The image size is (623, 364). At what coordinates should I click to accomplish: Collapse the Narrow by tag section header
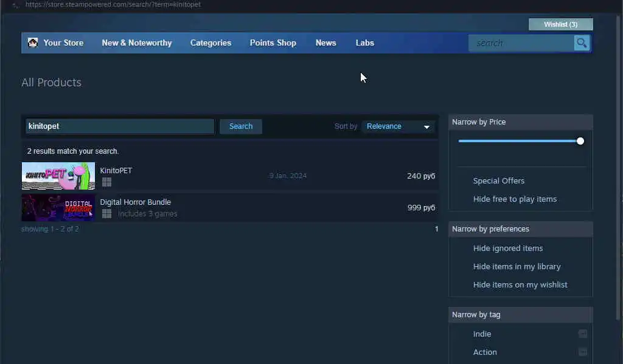521,315
